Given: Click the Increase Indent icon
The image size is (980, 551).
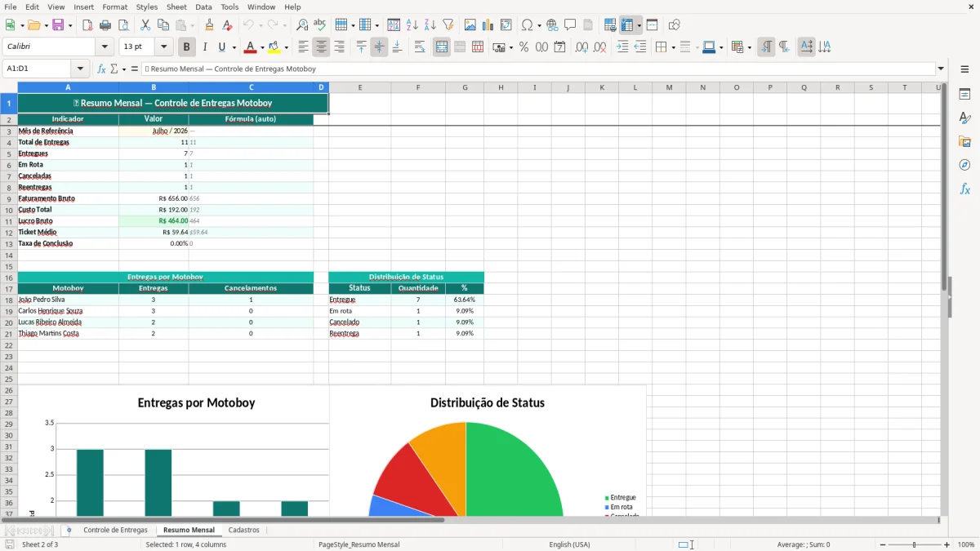Looking at the screenshot, I should coord(622,47).
